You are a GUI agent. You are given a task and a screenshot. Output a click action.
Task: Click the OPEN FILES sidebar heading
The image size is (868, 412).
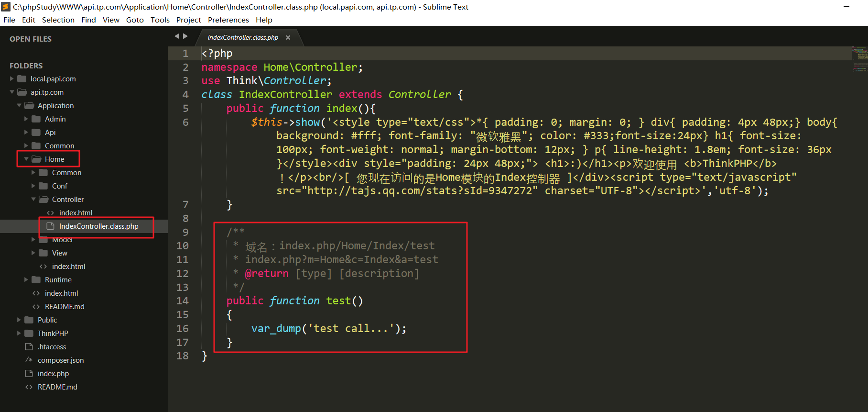coord(31,39)
